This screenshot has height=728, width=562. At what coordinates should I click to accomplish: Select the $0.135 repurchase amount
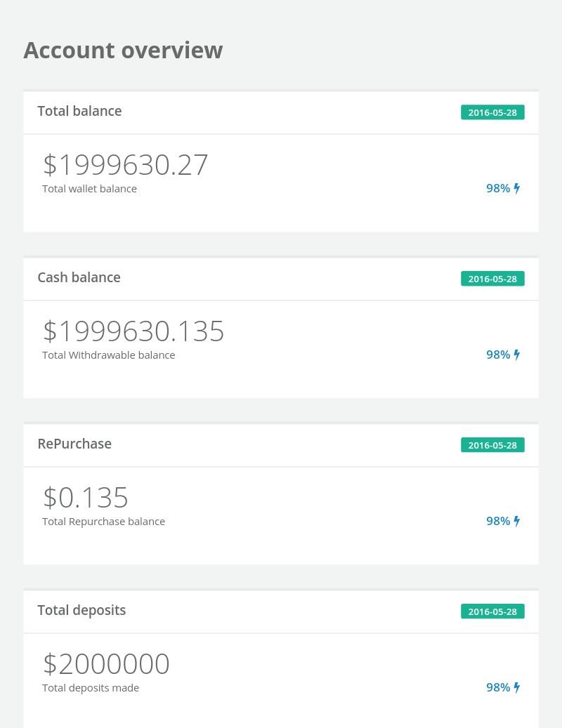pyautogui.click(x=86, y=498)
